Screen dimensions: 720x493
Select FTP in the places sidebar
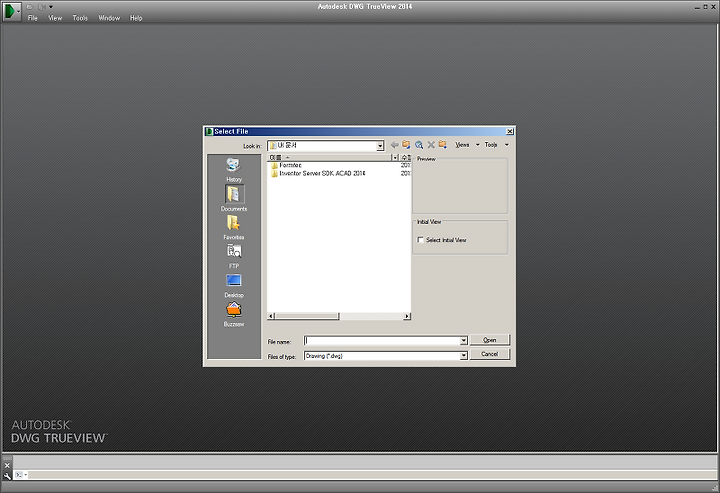coord(234,256)
